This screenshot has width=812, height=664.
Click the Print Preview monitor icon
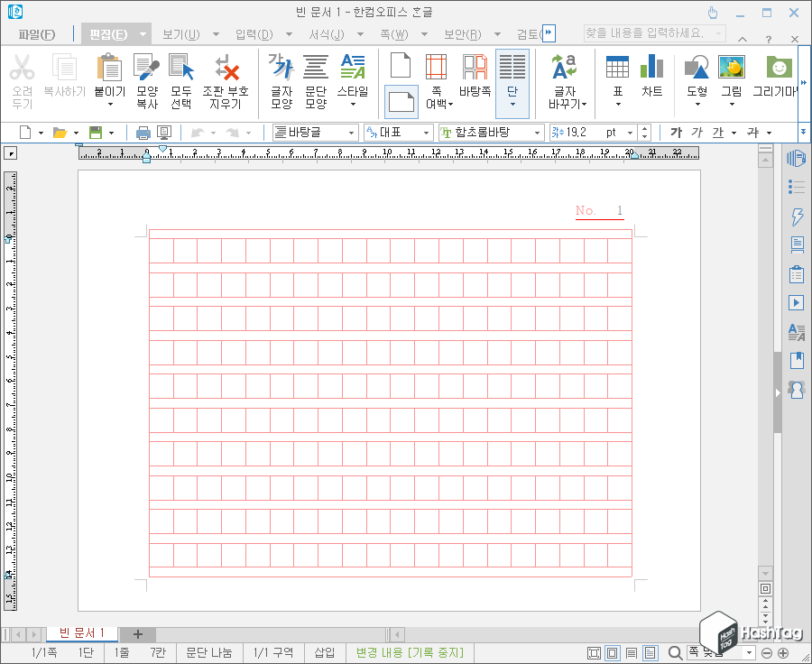165,133
